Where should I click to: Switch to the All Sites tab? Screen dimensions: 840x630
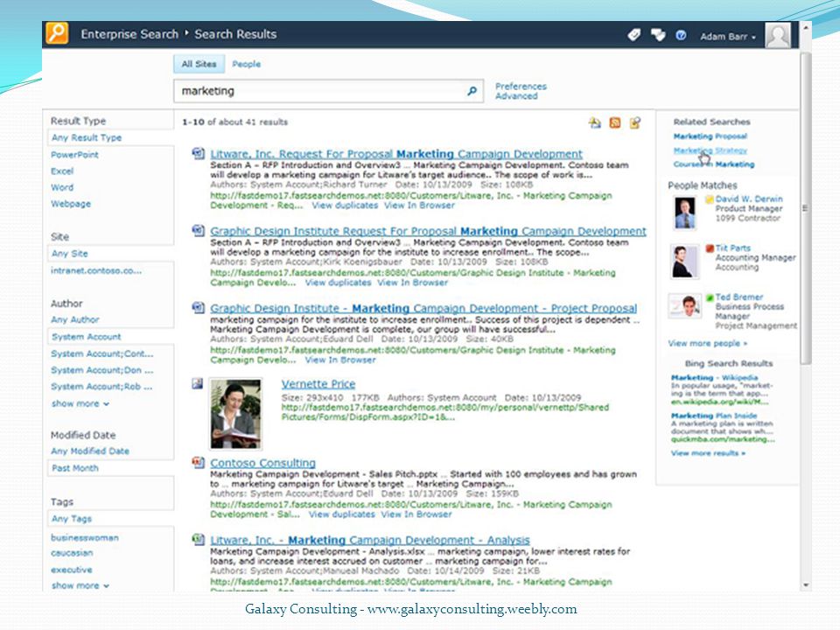199,64
